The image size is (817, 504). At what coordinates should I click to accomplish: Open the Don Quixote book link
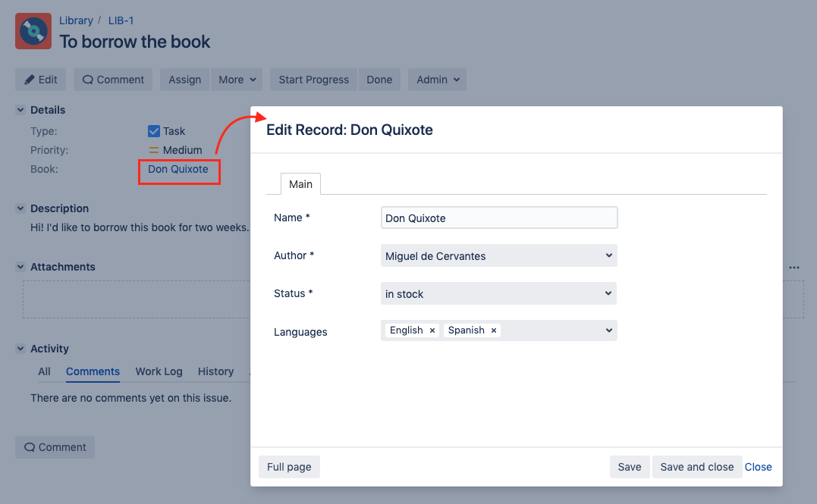pos(178,169)
